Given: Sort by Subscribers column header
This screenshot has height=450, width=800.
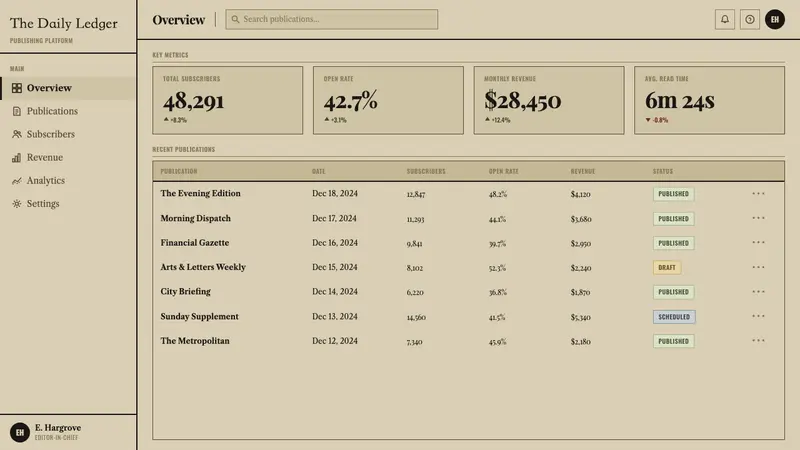Looking at the screenshot, I should click(x=426, y=171).
